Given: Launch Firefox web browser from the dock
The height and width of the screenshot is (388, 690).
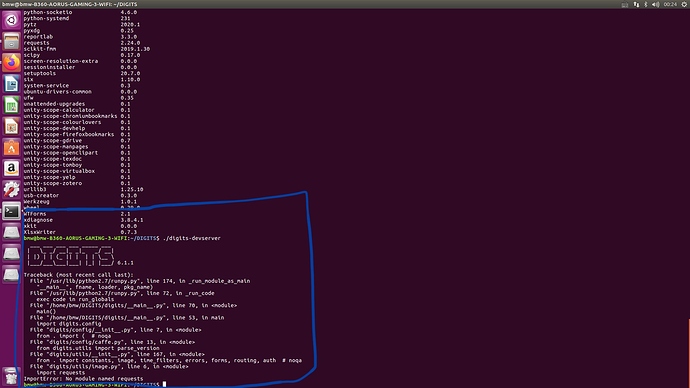Looking at the screenshot, I should click(x=11, y=63).
